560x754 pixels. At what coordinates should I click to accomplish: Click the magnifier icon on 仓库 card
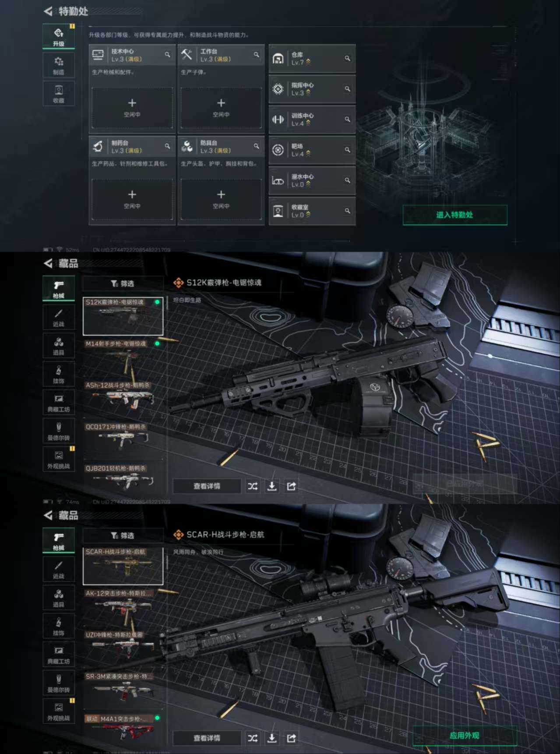point(347,58)
